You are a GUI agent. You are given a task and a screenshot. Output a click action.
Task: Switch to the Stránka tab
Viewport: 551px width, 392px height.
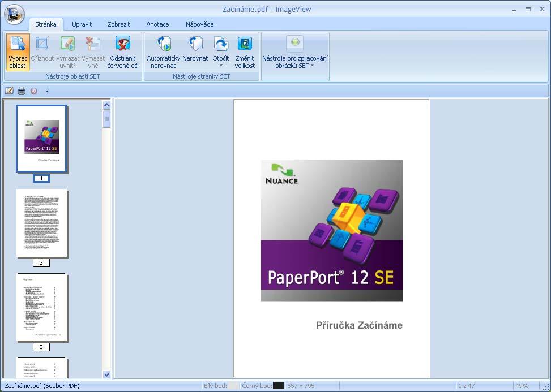tap(46, 24)
